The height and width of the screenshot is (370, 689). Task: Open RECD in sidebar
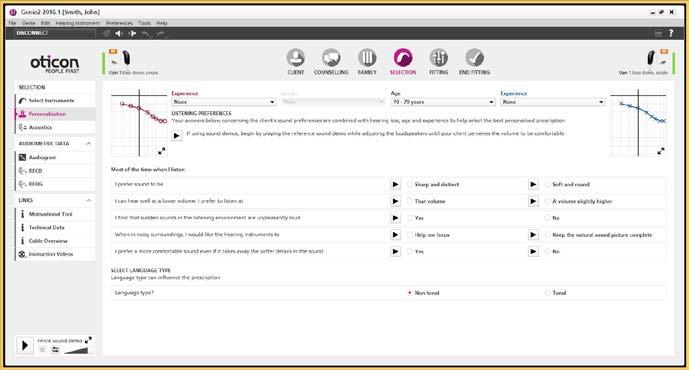[x=55, y=170]
